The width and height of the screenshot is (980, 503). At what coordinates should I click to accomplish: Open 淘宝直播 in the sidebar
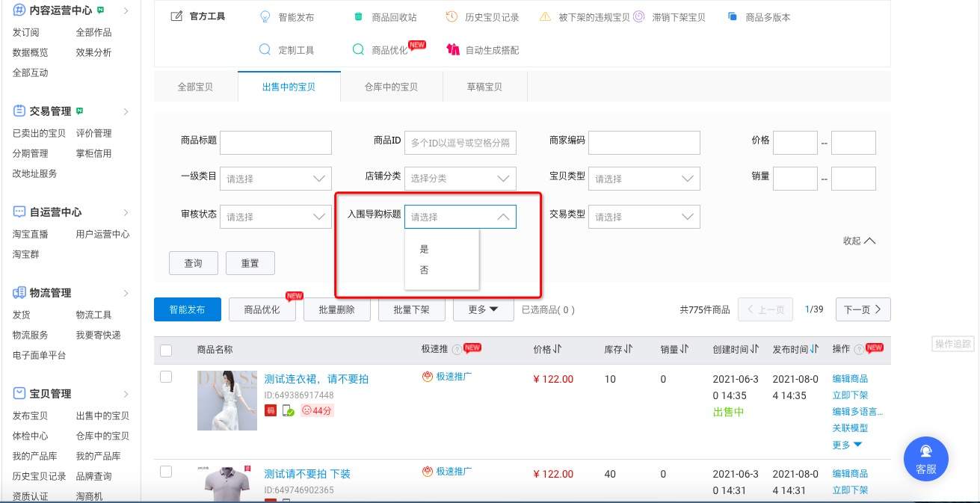(30, 234)
